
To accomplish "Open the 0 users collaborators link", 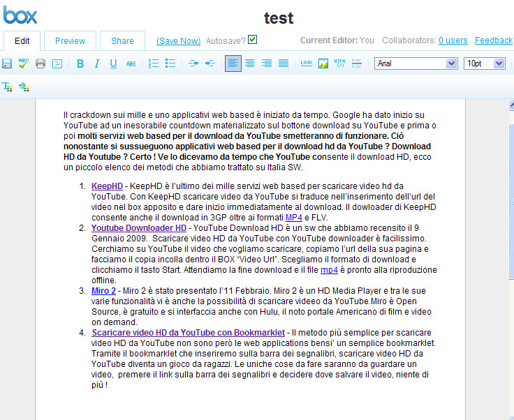I will [453, 40].
